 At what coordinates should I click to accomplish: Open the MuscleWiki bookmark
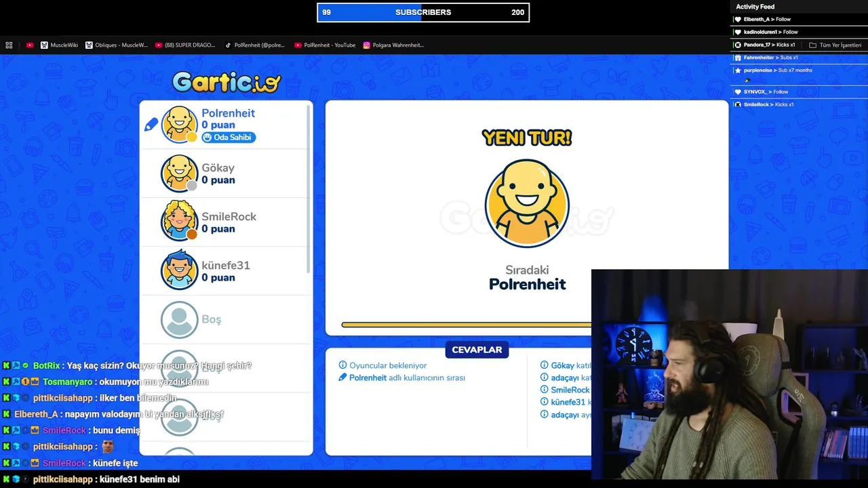click(x=59, y=45)
